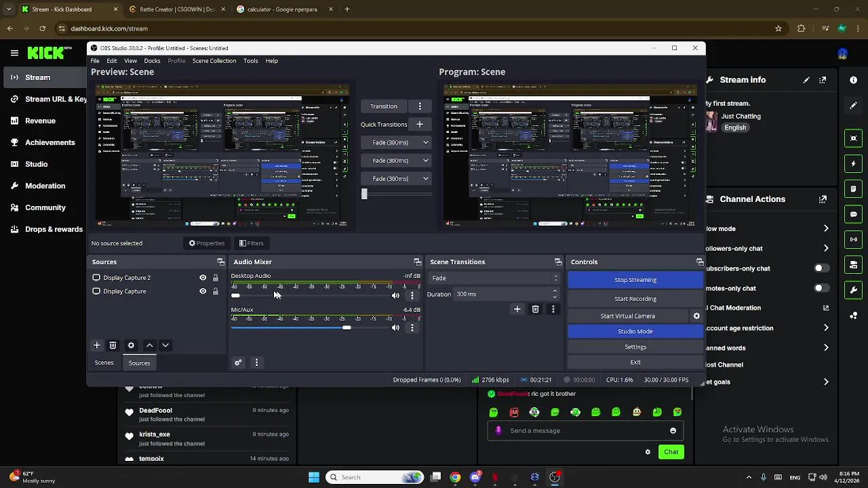Open second Fade (300ms) quick transition dropdown
Image resolution: width=868 pixels, height=488 pixels.
pyautogui.click(x=396, y=161)
